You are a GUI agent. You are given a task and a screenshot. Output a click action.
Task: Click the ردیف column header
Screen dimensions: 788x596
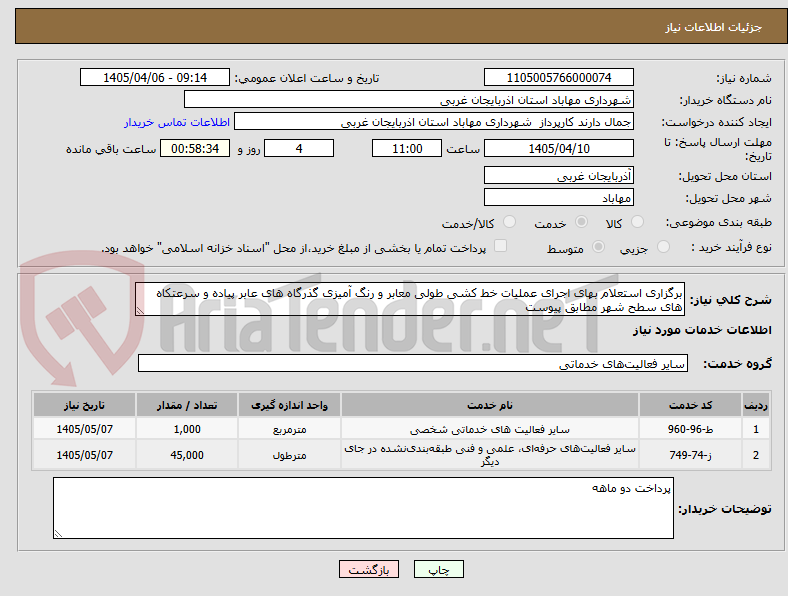(x=756, y=405)
